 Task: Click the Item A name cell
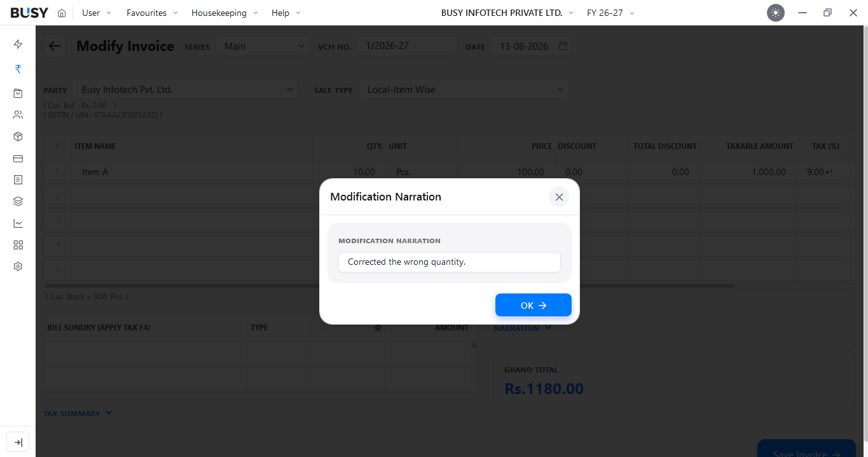192,172
